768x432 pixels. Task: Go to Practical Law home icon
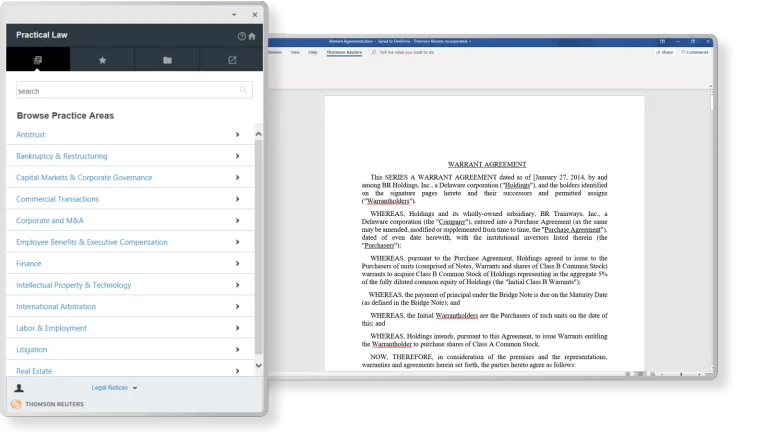coord(252,36)
